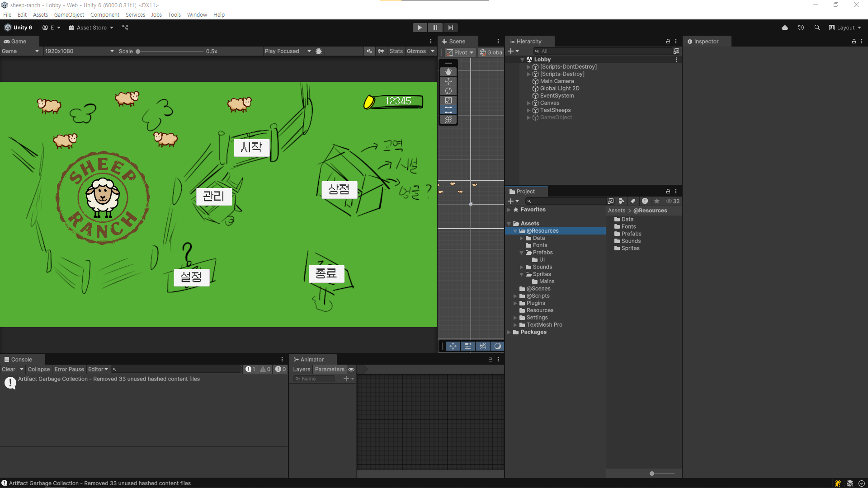Open global search magnifier icon
Image resolution: width=868 pixels, height=488 pixels.
tap(817, 28)
